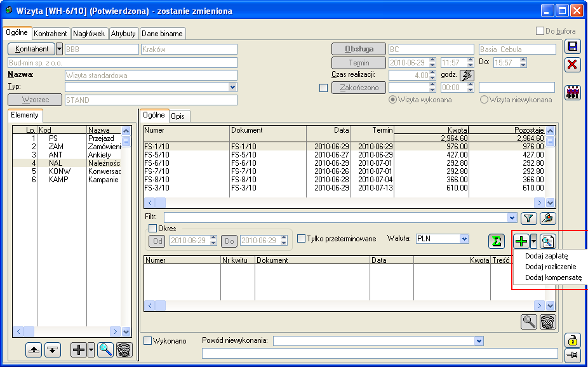
Task: Cancel changes using the red X icon
Action: (572, 65)
